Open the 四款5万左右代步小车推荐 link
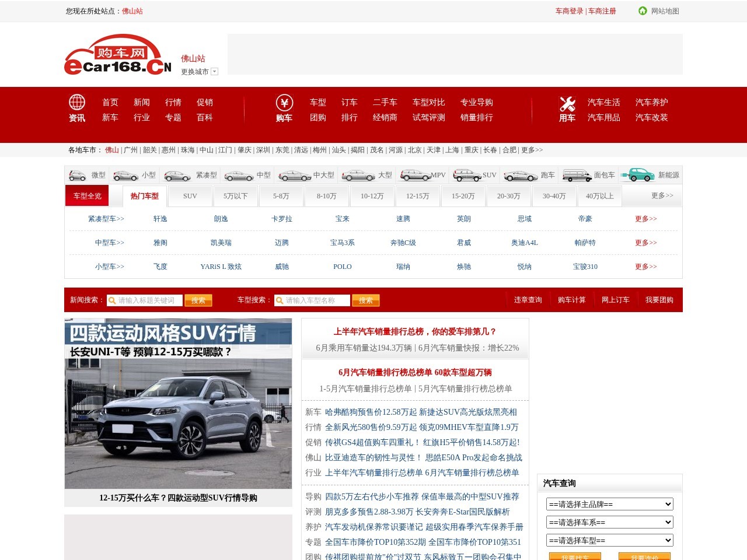The width and height of the screenshot is (747, 560). 372,496
